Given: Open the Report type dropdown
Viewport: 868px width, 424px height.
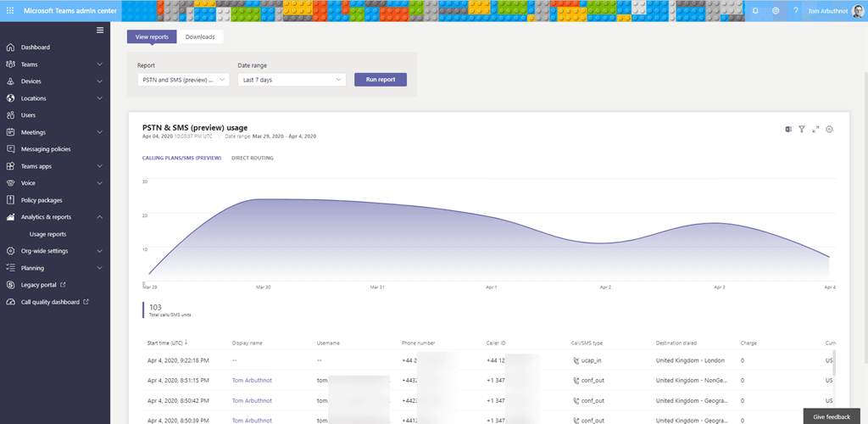Looking at the screenshot, I should (x=183, y=80).
